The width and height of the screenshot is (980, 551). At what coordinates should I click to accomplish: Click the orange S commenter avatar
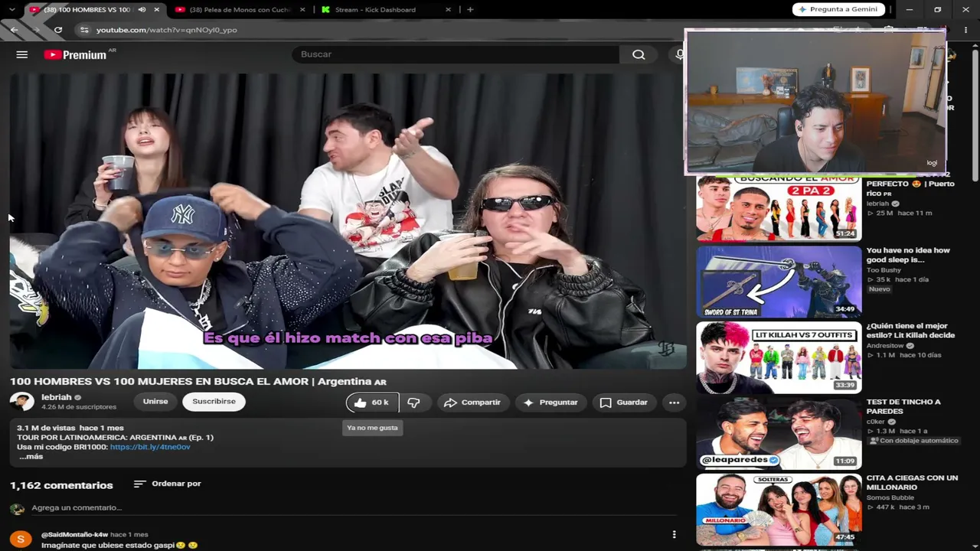tap(21, 540)
